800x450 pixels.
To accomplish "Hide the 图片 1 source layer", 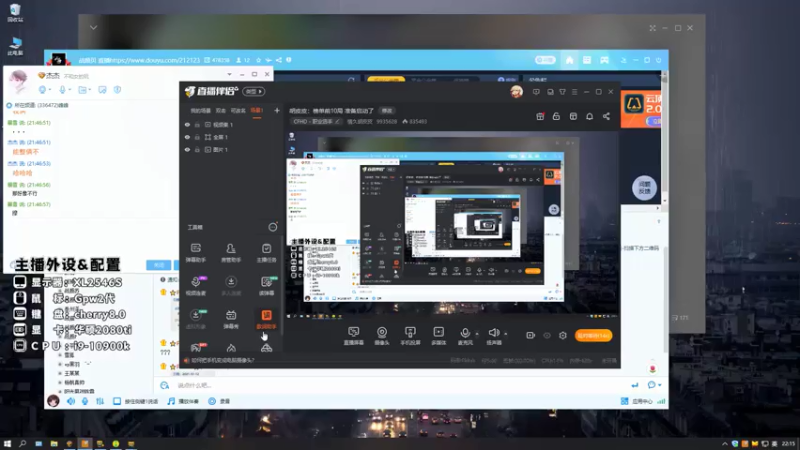I will pyautogui.click(x=187, y=150).
